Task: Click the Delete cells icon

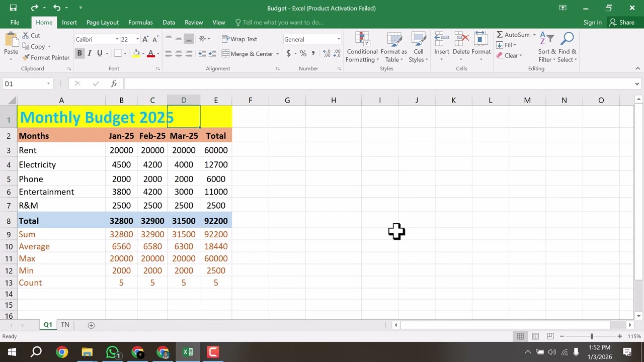Action: click(461, 39)
